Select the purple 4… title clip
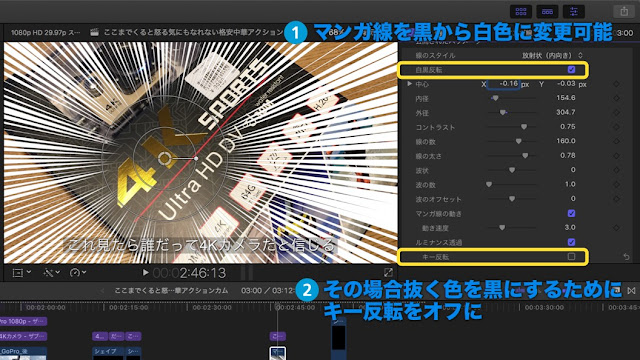Viewport: 640px width, 360px height. click(x=100, y=336)
